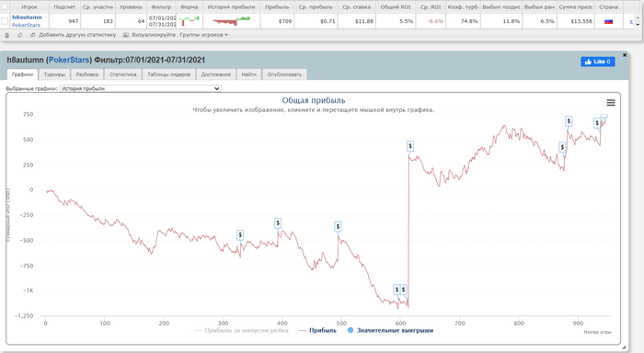Open the chart hamburger menu
Image resolution: width=644 pixels, height=353 pixels.
click(611, 103)
